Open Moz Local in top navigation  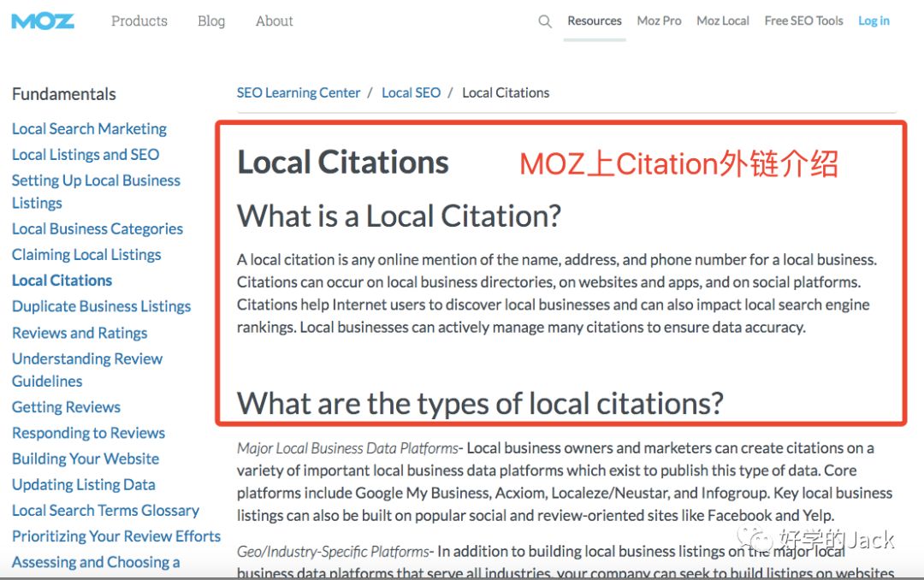coord(723,21)
